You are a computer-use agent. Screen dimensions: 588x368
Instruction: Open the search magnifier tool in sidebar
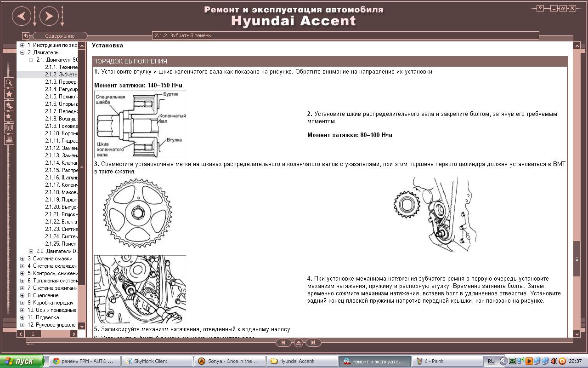pos(9,82)
